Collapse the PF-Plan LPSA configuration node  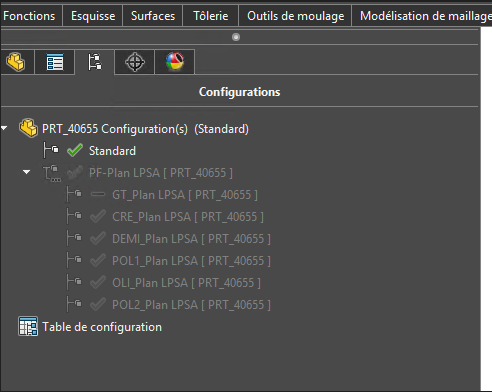pos(27,172)
